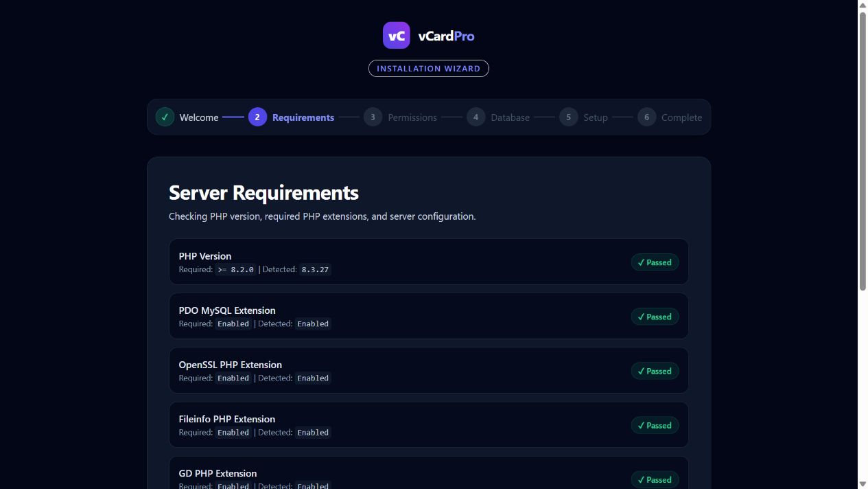The height and width of the screenshot is (489, 868).
Task: Click the scrollbar down arrow
Action: [863, 484]
